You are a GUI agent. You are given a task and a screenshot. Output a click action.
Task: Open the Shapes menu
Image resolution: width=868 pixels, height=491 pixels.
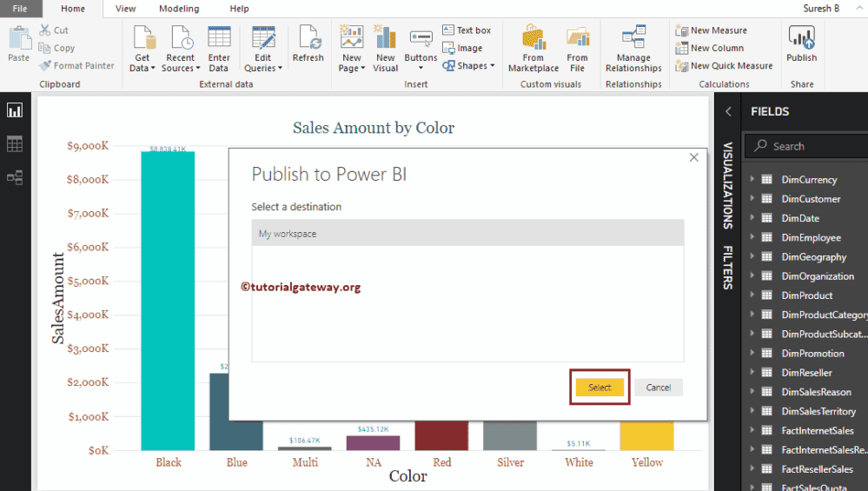[x=468, y=65]
